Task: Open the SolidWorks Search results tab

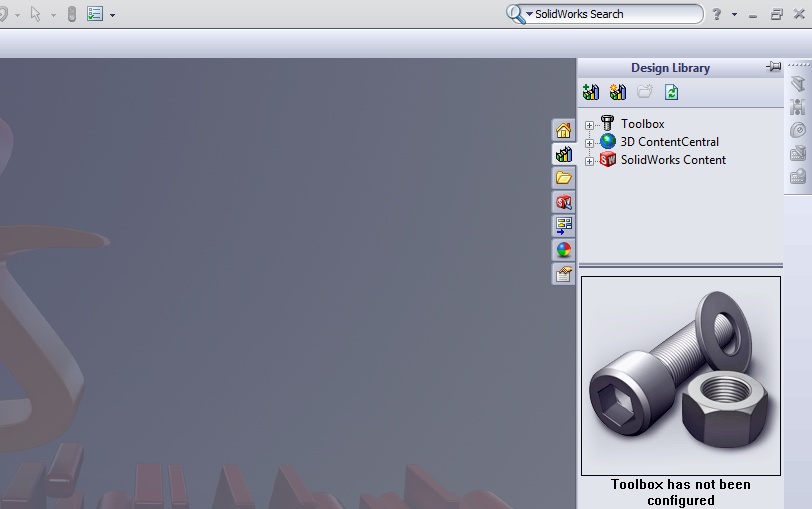Action: click(563, 201)
